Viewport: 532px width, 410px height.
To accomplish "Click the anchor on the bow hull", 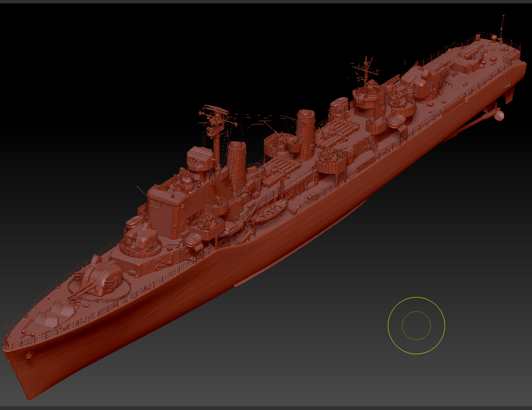I will click(30, 356).
